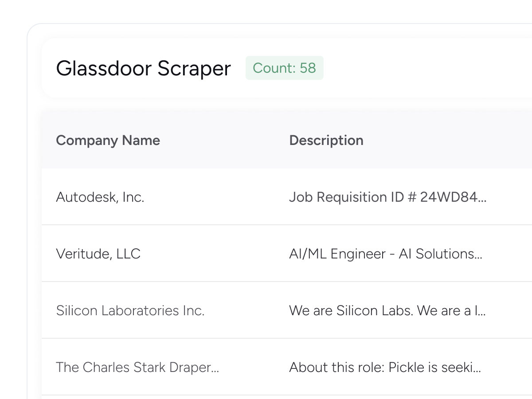
Task: Select the Silicon Laboratories Inc. company cell
Action: (130, 310)
